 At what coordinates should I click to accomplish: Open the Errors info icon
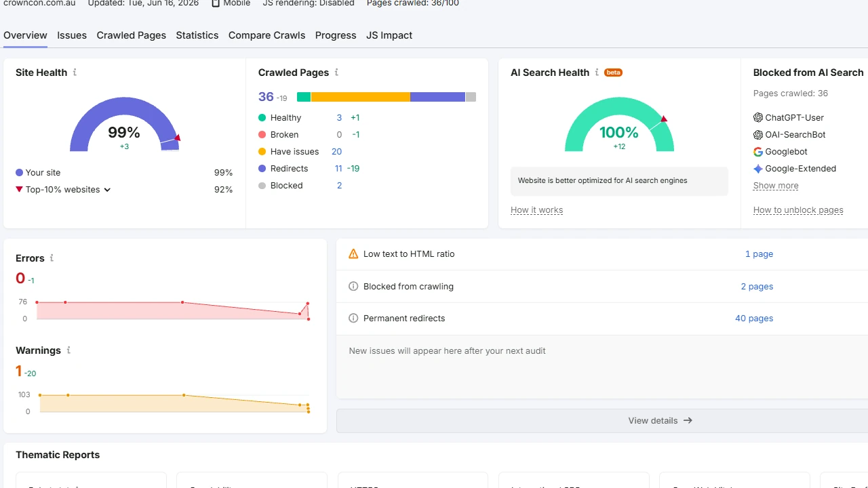pyautogui.click(x=52, y=258)
